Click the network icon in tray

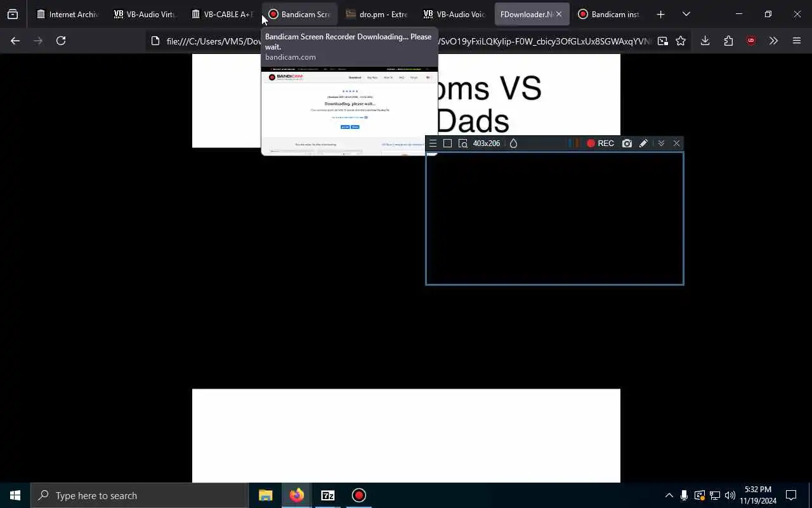tap(715, 495)
